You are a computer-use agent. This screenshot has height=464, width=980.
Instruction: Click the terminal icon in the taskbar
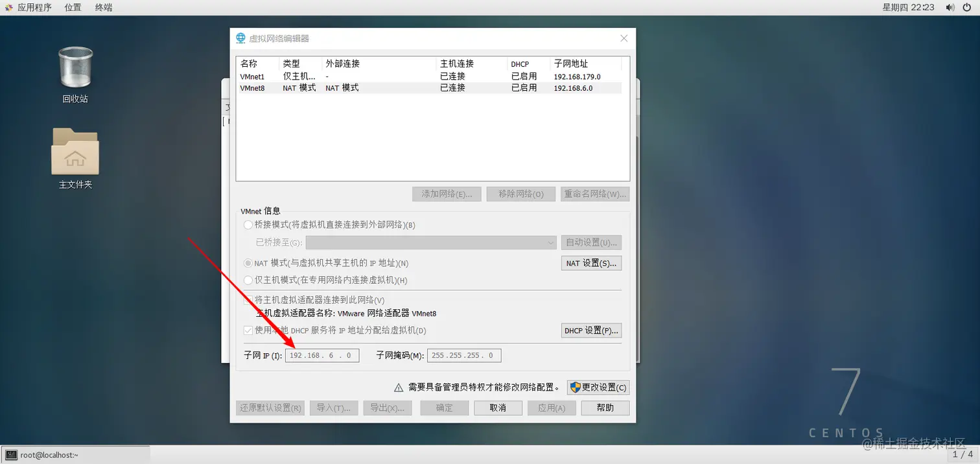pyautogui.click(x=11, y=455)
